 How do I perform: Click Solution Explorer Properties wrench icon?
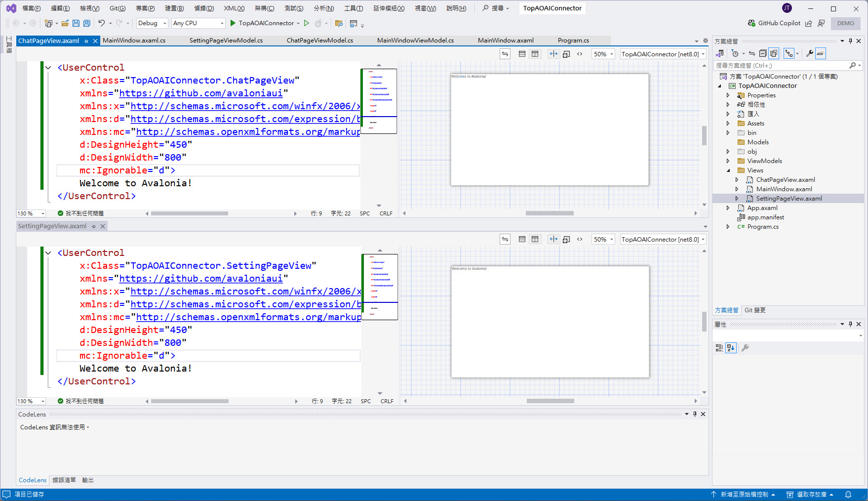(x=809, y=53)
